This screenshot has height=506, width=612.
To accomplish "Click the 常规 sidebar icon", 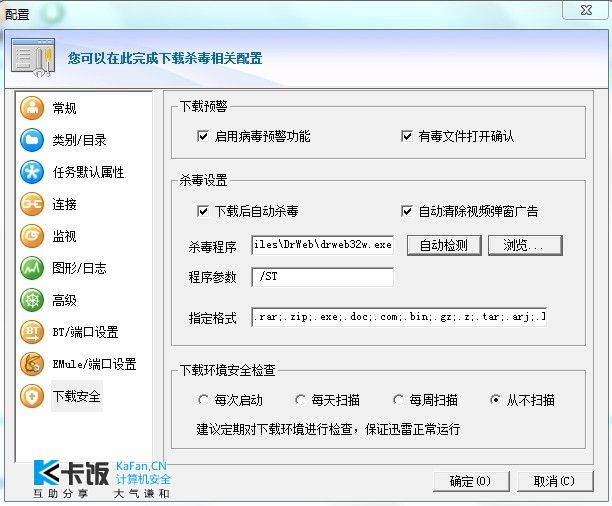I will click(32, 108).
